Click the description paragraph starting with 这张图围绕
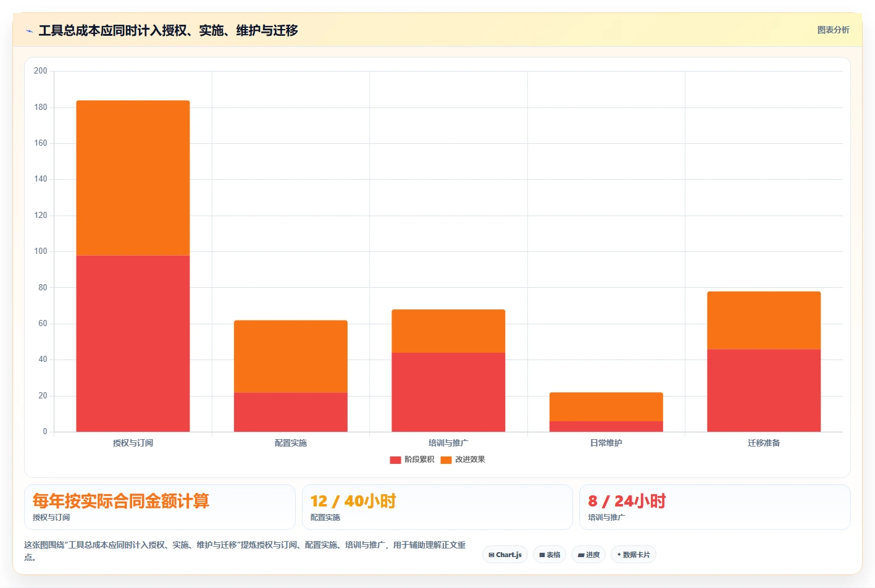The image size is (875, 588). pyautogui.click(x=245, y=551)
